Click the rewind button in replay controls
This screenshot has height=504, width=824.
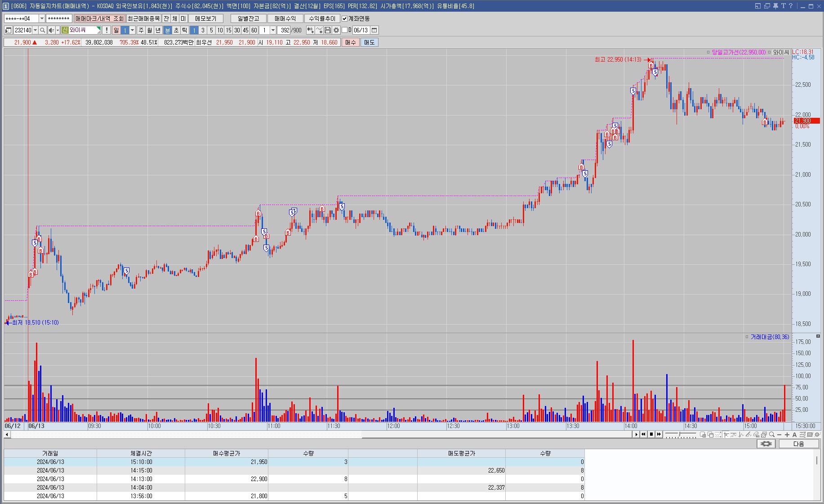click(643, 434)
